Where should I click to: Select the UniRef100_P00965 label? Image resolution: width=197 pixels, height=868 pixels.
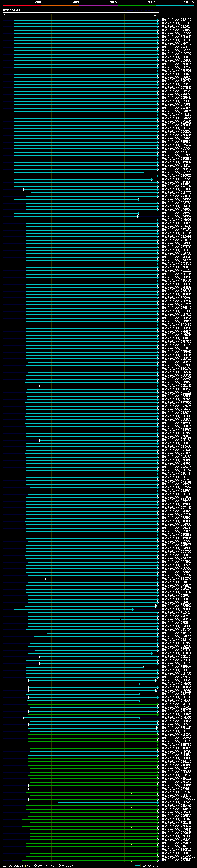pyautogui.click(x=177, y=379)
